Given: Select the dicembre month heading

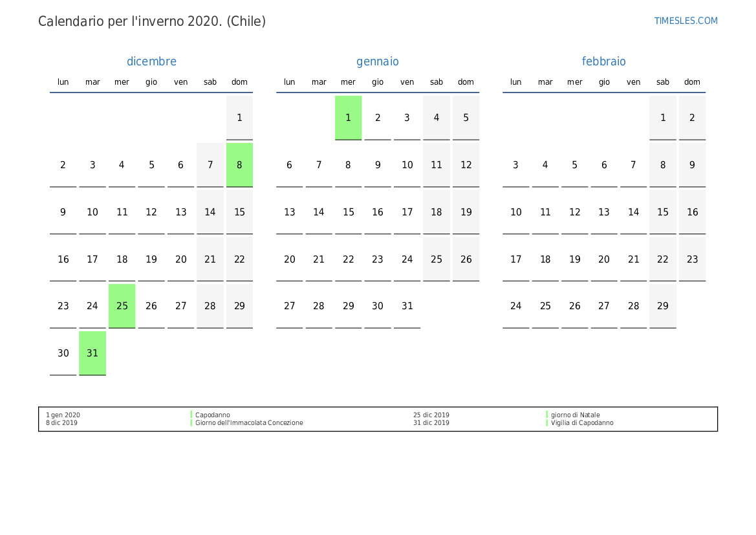Looking at the screenshot, I should [x=151, y=61].
